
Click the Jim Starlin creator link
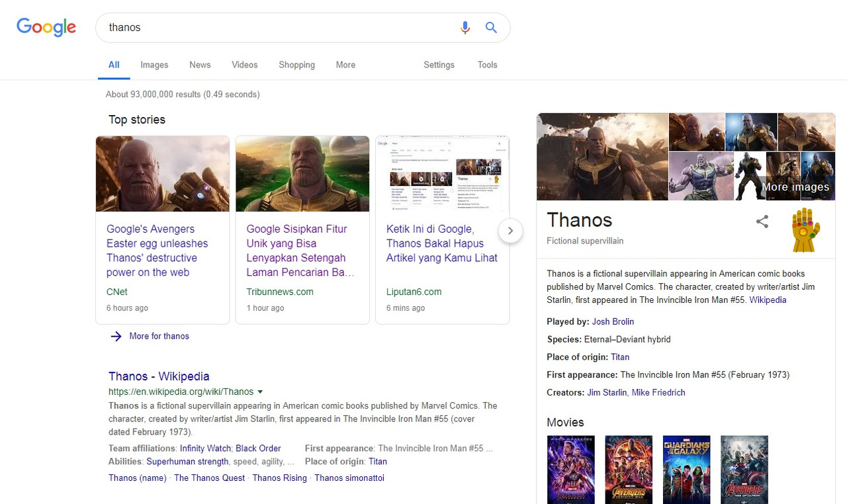[x=607, y=392]
